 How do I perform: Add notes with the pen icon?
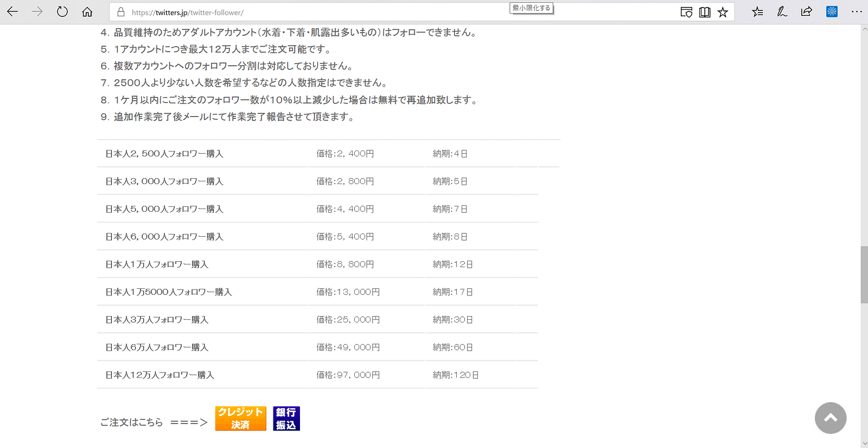[x=782, y=12]
